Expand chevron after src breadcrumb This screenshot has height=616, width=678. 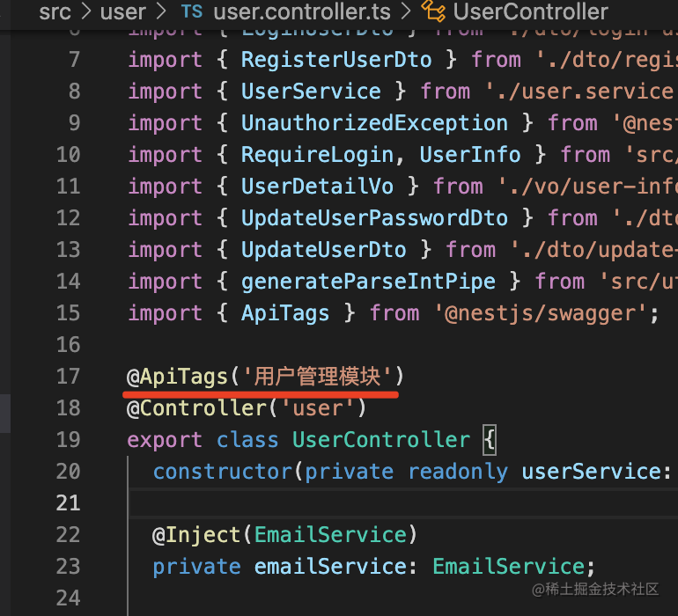click(86, 11)
